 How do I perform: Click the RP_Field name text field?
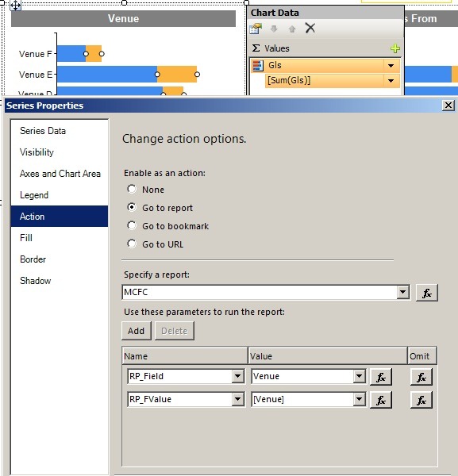click(x=180, y=376)
